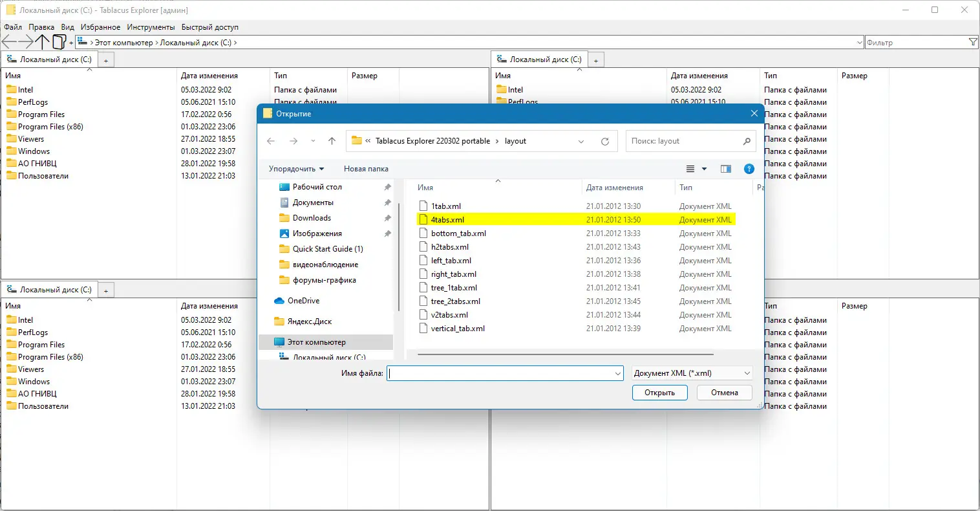Open the Правка menu
Screen dimensions: 980x511
pyautogui.click(x=41, y=27)
